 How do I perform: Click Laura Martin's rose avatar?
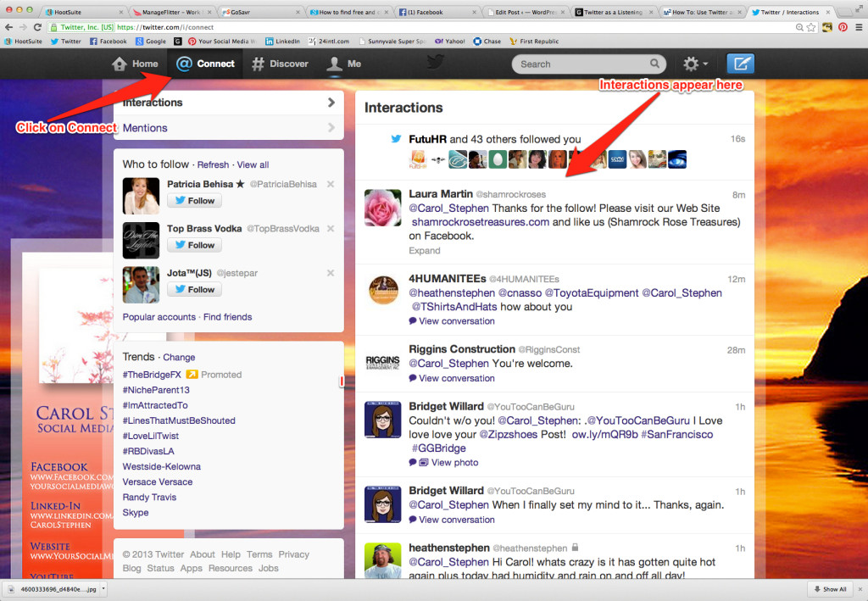[382, 208]
